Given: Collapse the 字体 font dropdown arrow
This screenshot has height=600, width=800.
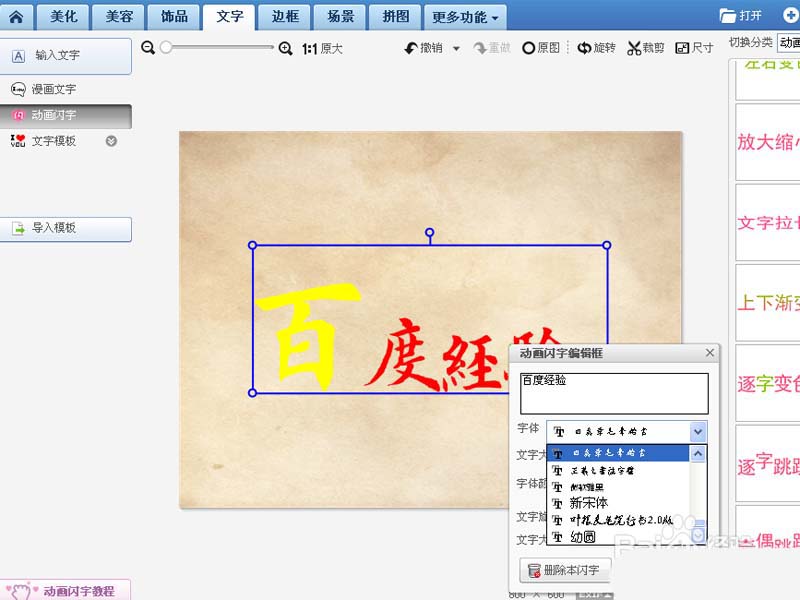Looking at the screenshot, I should coord(698,432).
